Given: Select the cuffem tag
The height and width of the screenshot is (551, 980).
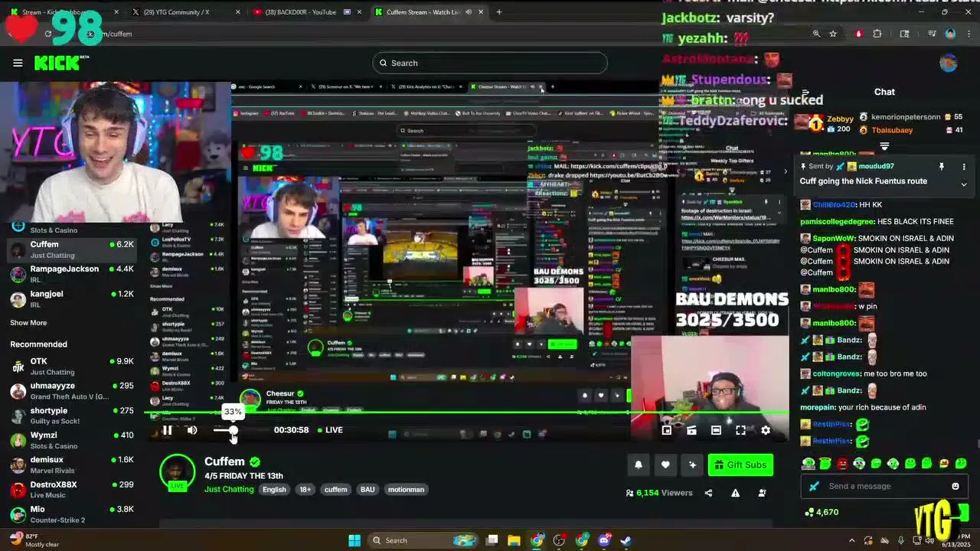Looking at the screenshot, I should click(335, 490).
